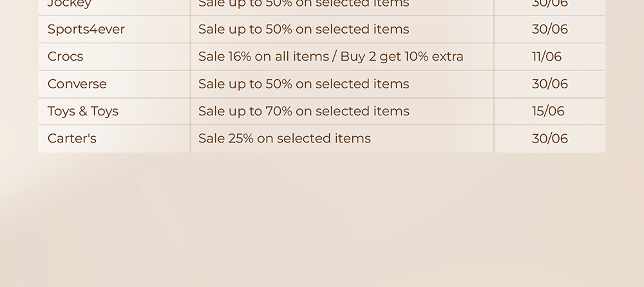
Task: Click Converse end date 30/06
Action: coord(549,84)
